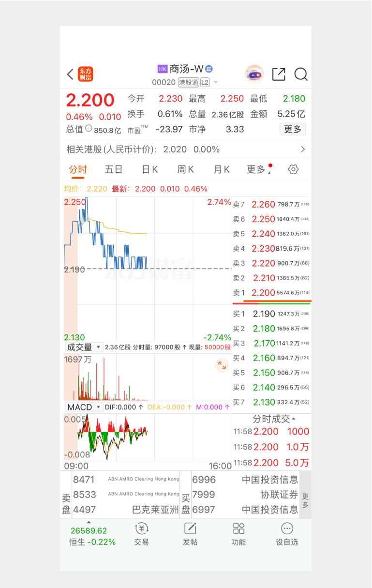This screenshot has height=588, width=372.
Task: Tap the 卖6 price 2.250 row
Action: 271,219
